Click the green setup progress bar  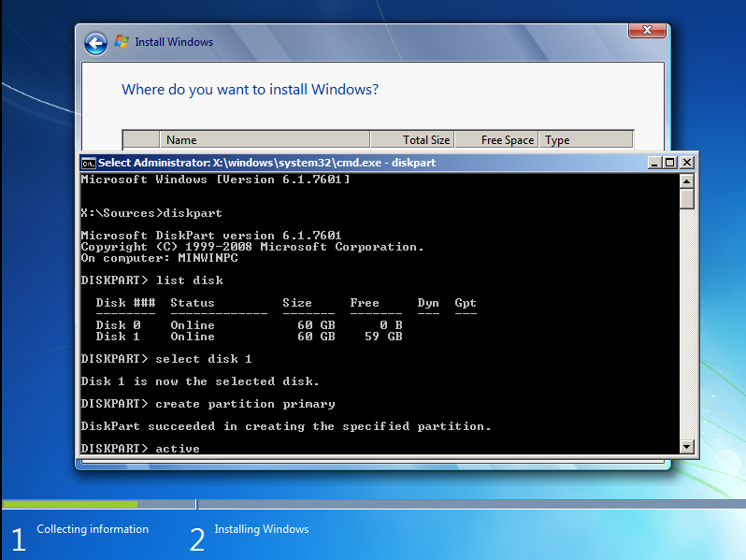tap(70, 504)
